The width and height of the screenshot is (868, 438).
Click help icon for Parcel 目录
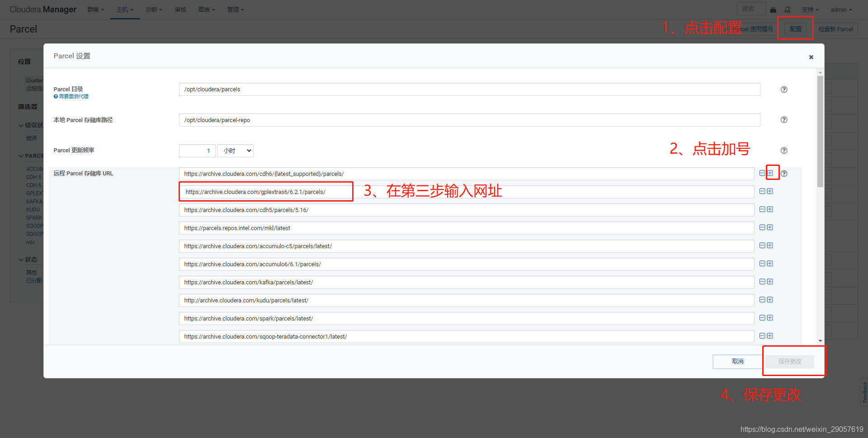coord(784,89)
